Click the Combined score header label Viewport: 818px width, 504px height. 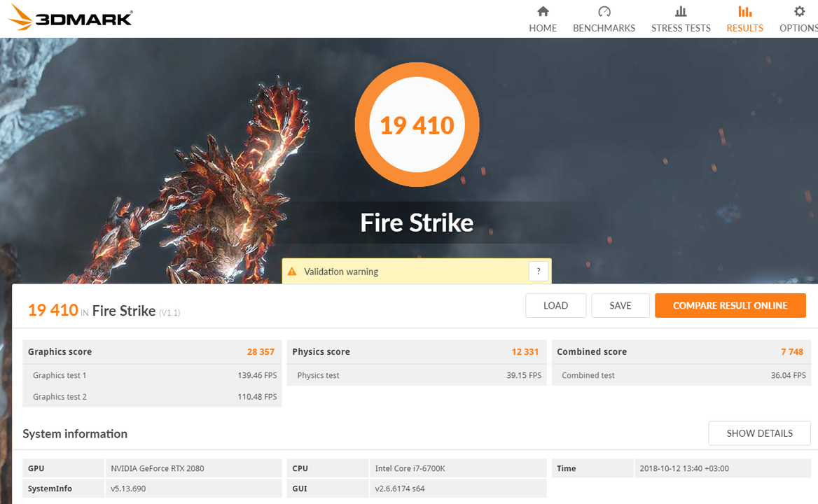[x=592, y=352]
